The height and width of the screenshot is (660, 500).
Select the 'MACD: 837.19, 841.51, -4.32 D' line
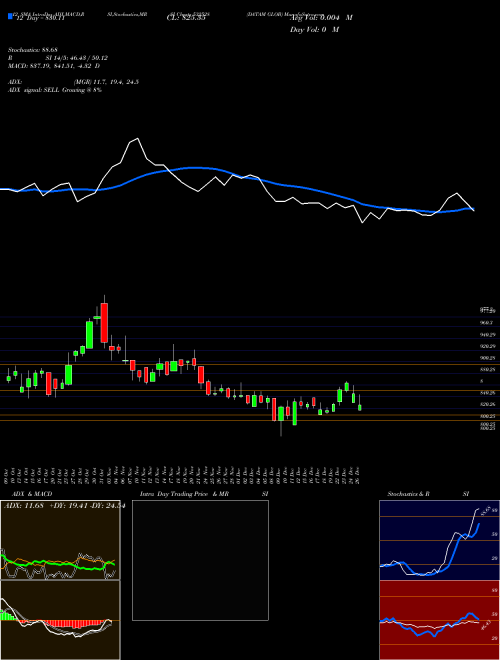pos(54,66)
